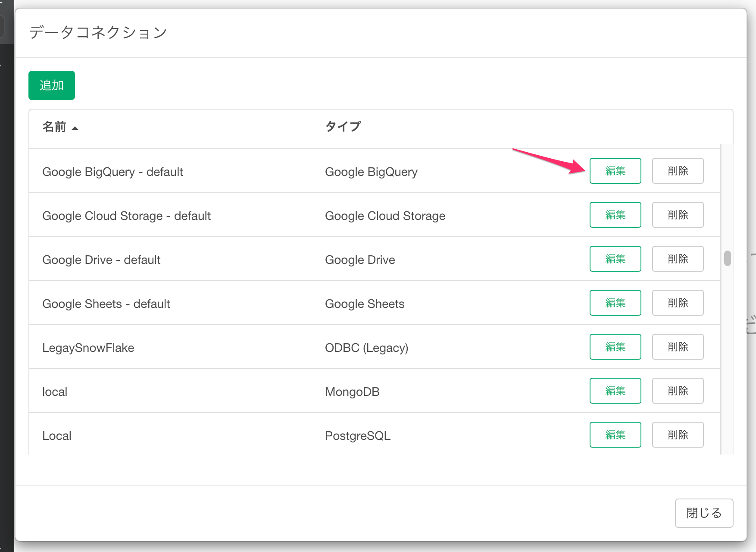Image resolution: width=756 pixels, height=552 pixels.
Task: Delete the Google Drive - default connection
Action: coord(678,259)
